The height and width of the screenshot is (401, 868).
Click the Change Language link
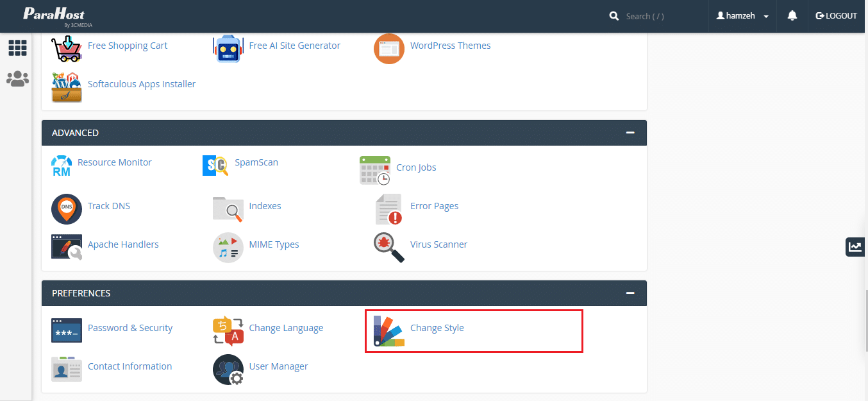(286, 328)
